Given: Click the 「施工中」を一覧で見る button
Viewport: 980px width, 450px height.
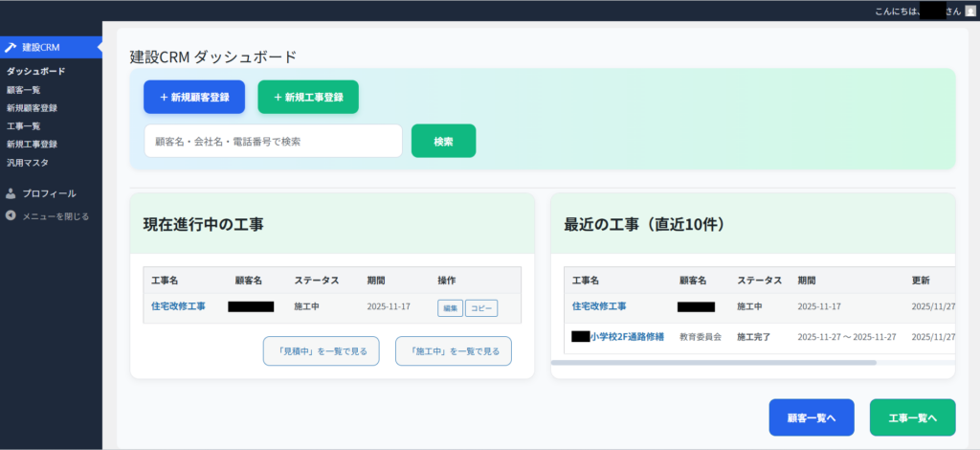Looking at the screenshot, I should 454,351.
